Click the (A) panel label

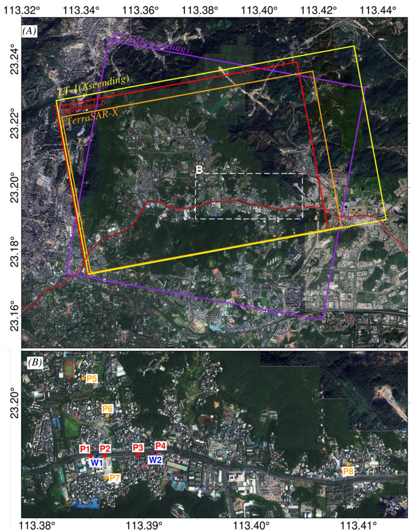click(x=30, y=31)
